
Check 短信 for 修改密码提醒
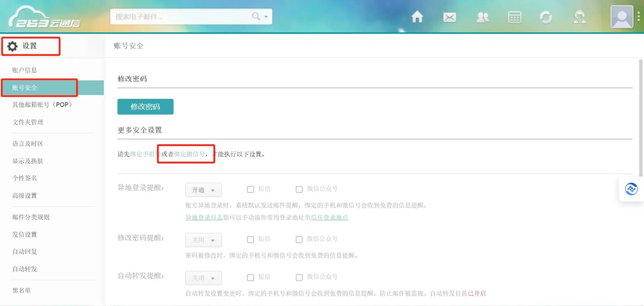pyautogui.click(x=250, y=239)
